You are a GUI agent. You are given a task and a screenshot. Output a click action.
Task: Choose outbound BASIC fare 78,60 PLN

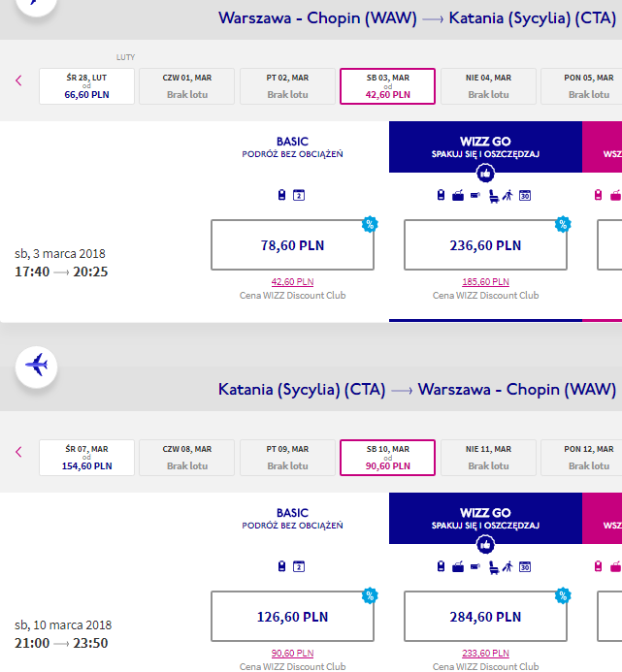click(292, 245)
